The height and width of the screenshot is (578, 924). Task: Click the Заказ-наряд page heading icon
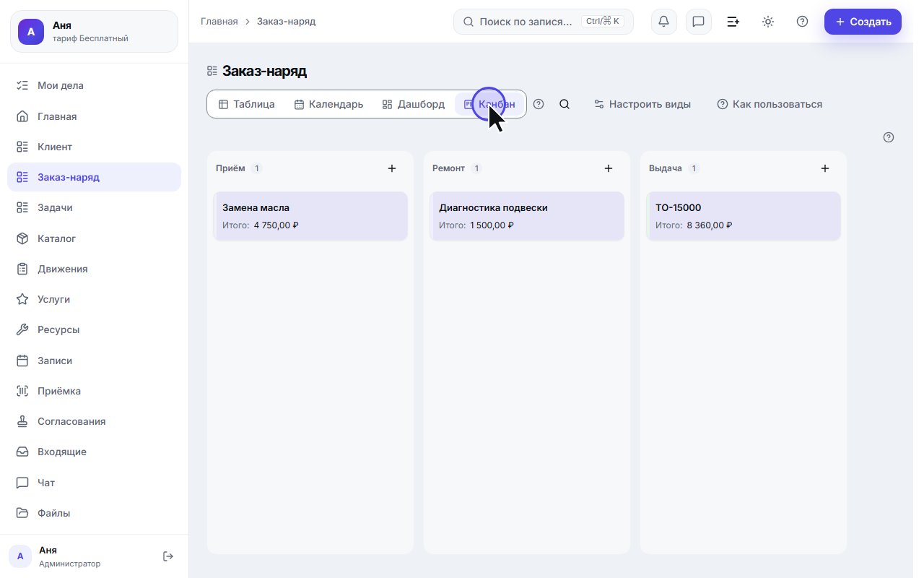[x=212, y=71]
